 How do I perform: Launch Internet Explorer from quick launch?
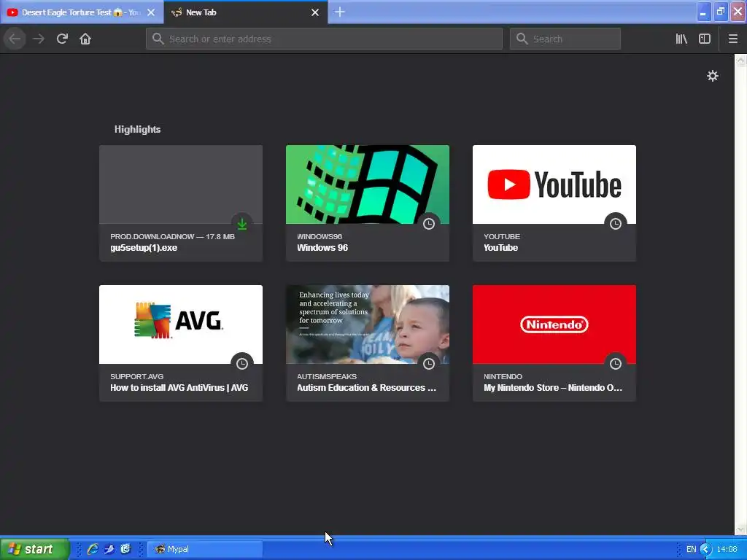click(x=93, y=549)
